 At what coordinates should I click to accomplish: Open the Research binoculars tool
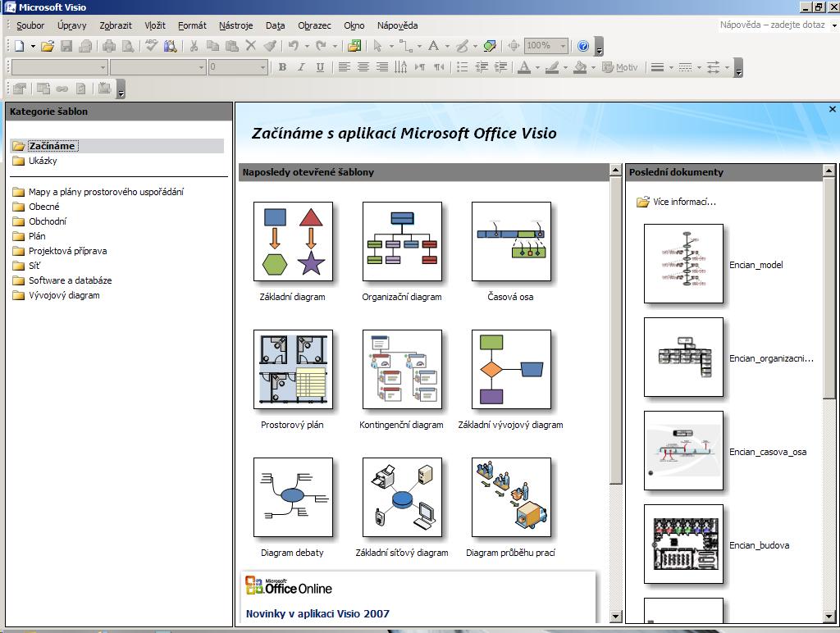171,46
